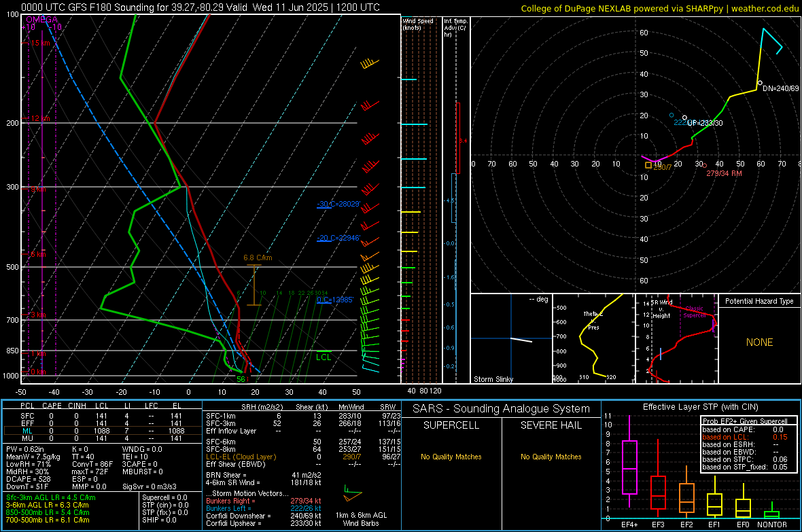The height and width of the screenshot is (532, 802).
Task: Click No Quality Matches under SUPERCELL
Action: click(x=451, y=457)
